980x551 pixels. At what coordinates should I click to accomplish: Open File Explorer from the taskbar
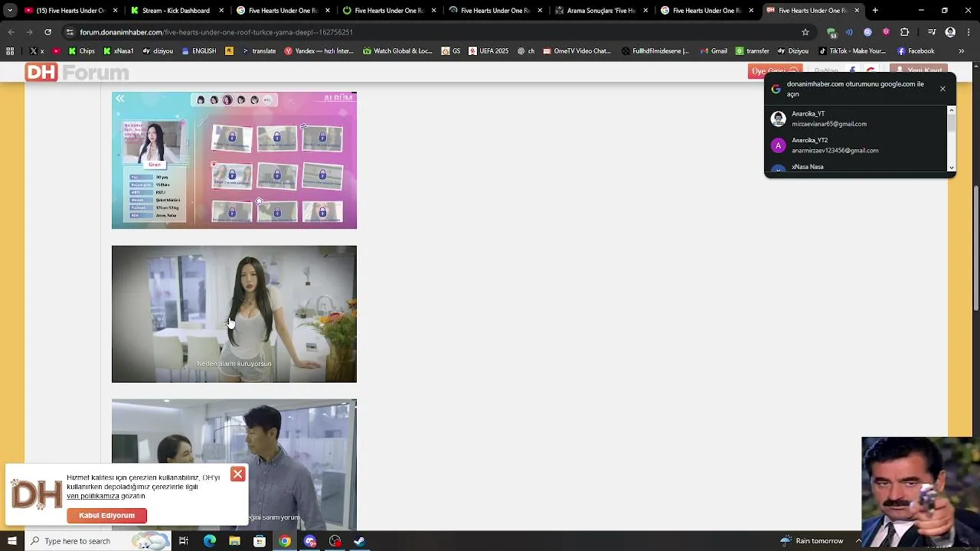234,541
